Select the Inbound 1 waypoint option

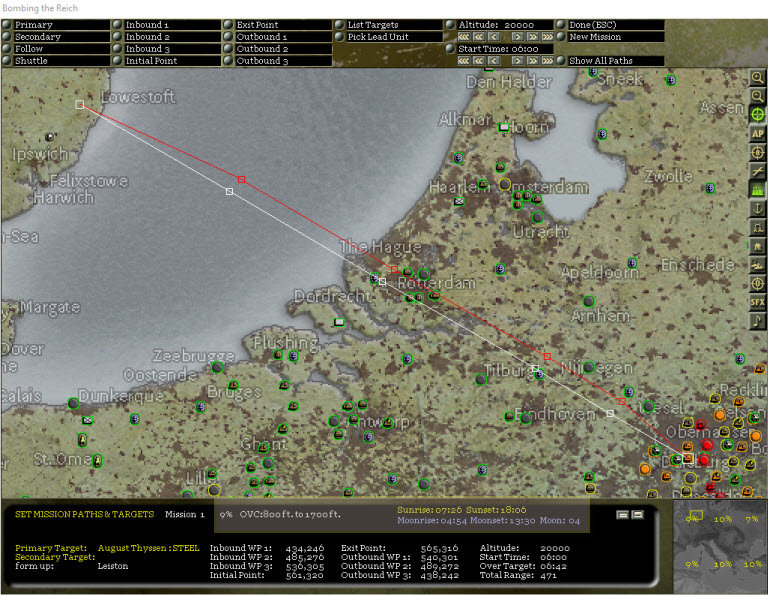[167, 24]
